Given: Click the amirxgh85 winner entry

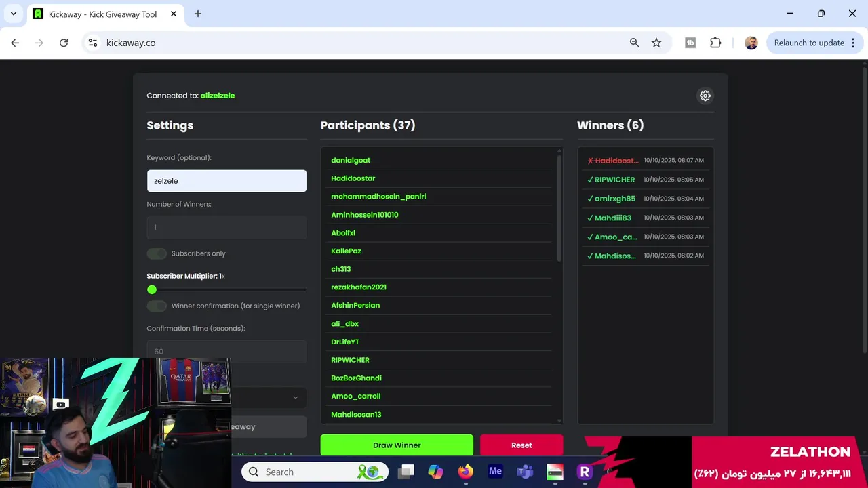Looking at the screenshot, I should (646, 199).
